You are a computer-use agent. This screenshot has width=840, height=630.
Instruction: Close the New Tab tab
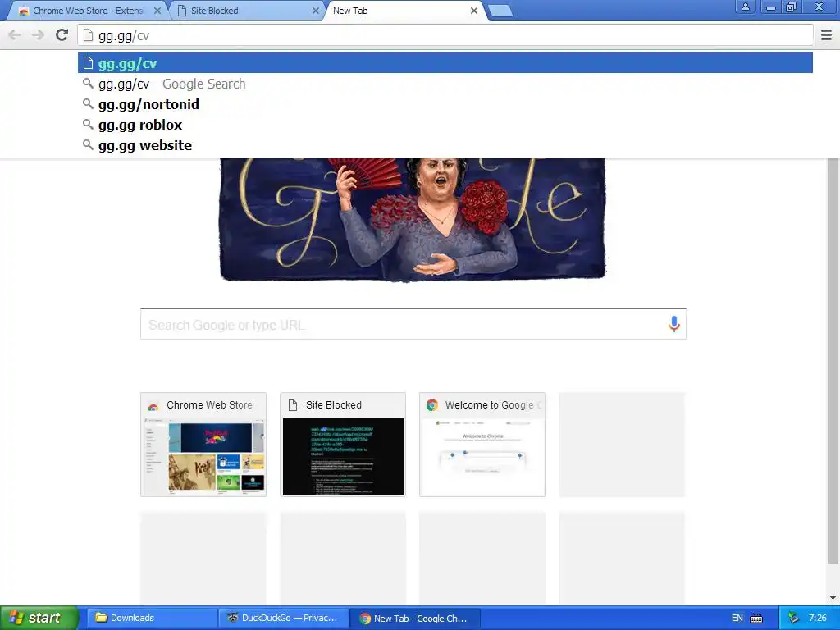click(x=474, y=11)
